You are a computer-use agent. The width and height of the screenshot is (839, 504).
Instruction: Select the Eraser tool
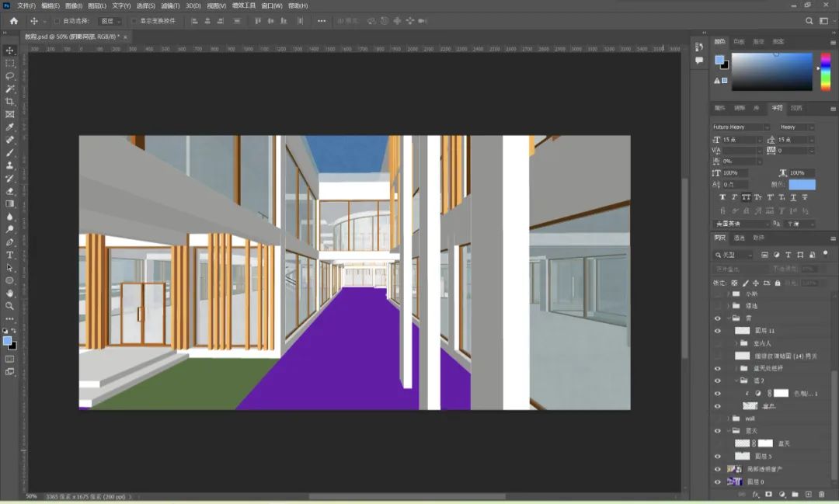coord(9,191)
